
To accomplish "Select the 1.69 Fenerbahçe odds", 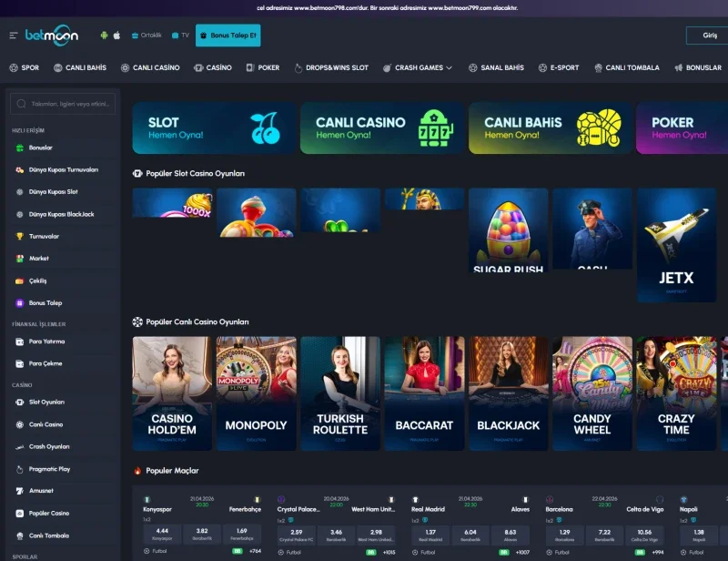I will tap(242, 534).
